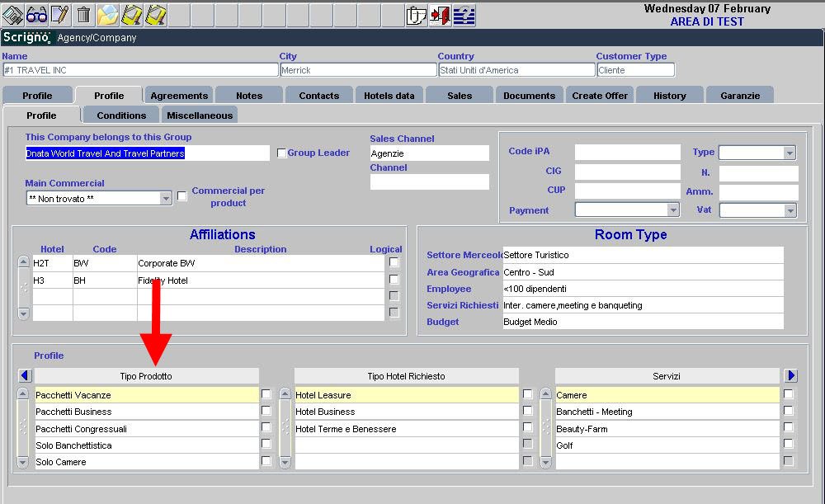
Task: Tick the Group Leader checkbox
Action: pyautogui.click(x=281, y=153)
